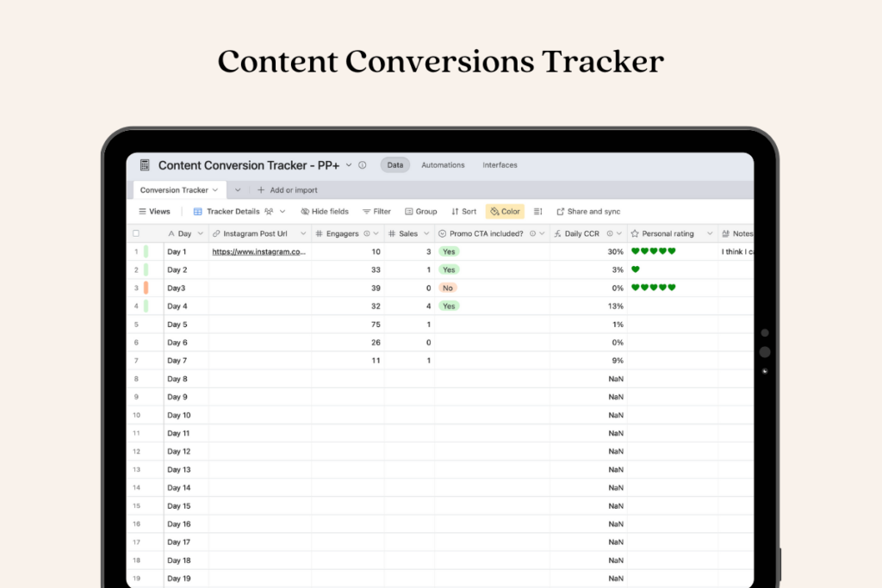Viewport: 882px width, 588px height.
Task: Click the calculator base icon
Action: click(x=145, y=165)
